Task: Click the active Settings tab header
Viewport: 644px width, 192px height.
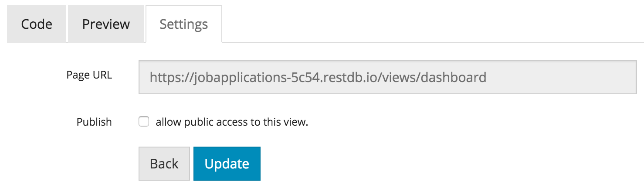Action: [183, 24]
